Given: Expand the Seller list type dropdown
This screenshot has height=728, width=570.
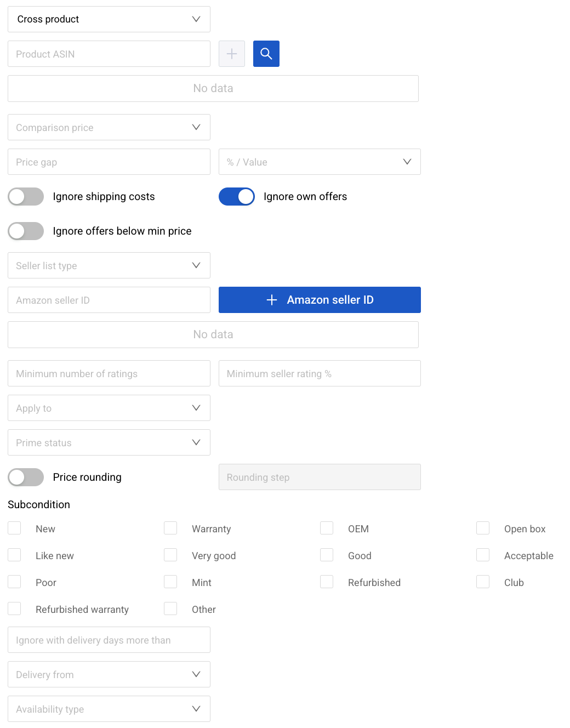Looking at the screenshot, I should point(109,266).
